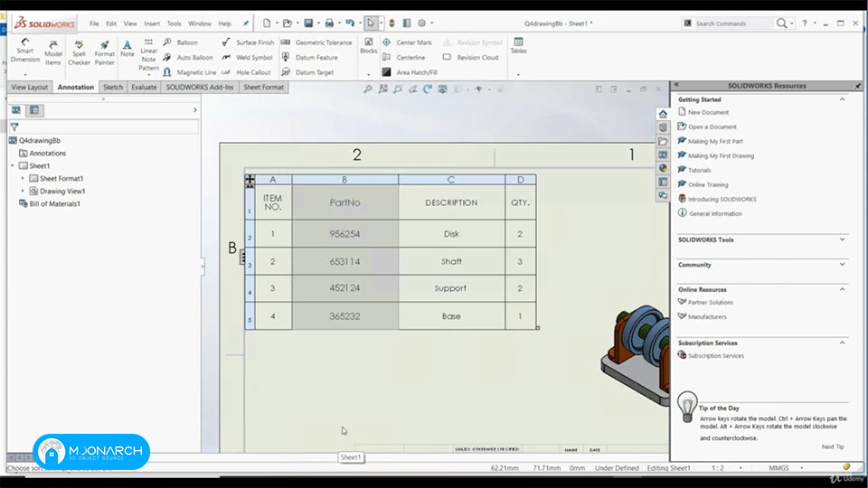Insert a Revision Cloud
The height and width of the screenshot is (488, 868).
470,58
